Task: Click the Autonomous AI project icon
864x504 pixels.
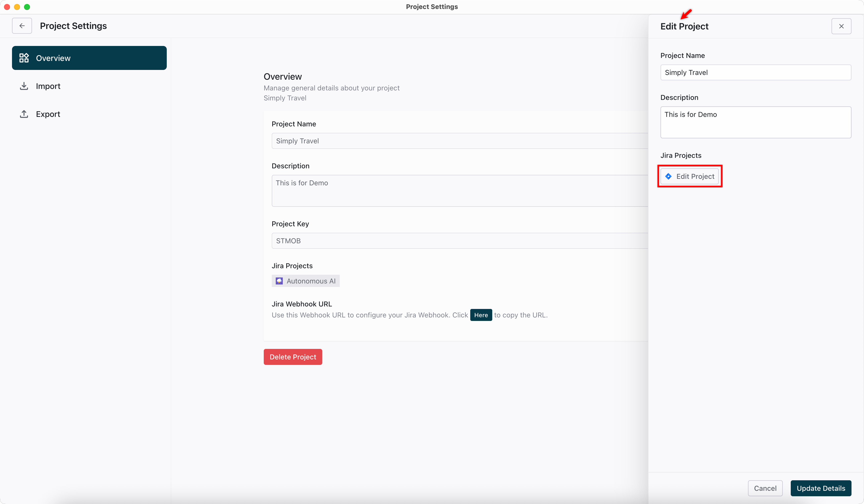Action: pyautogui.click(x=279, y=281)
